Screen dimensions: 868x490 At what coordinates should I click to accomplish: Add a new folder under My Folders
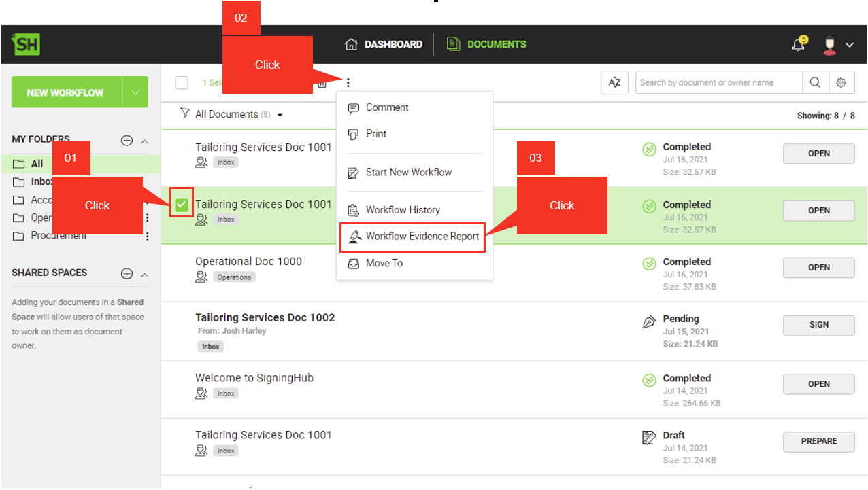(127, 141)
